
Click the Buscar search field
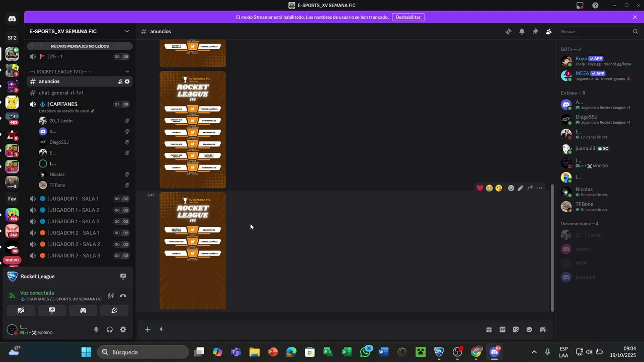pyautogui.click(x=599, y=31)
